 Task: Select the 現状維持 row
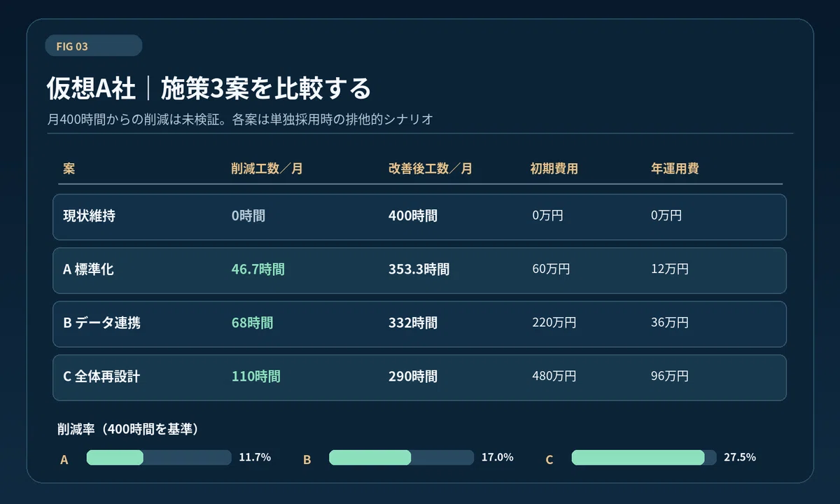tap(419, 217)
